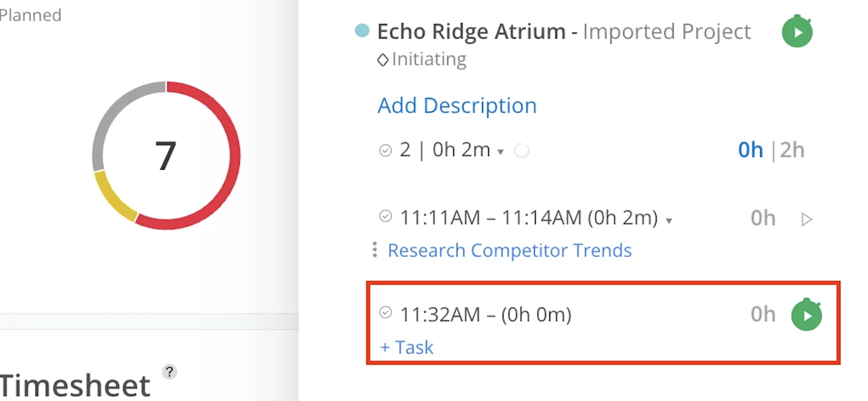Toggle checkmark on the 11:11AM – 11:14AM entry

(385, 217)
